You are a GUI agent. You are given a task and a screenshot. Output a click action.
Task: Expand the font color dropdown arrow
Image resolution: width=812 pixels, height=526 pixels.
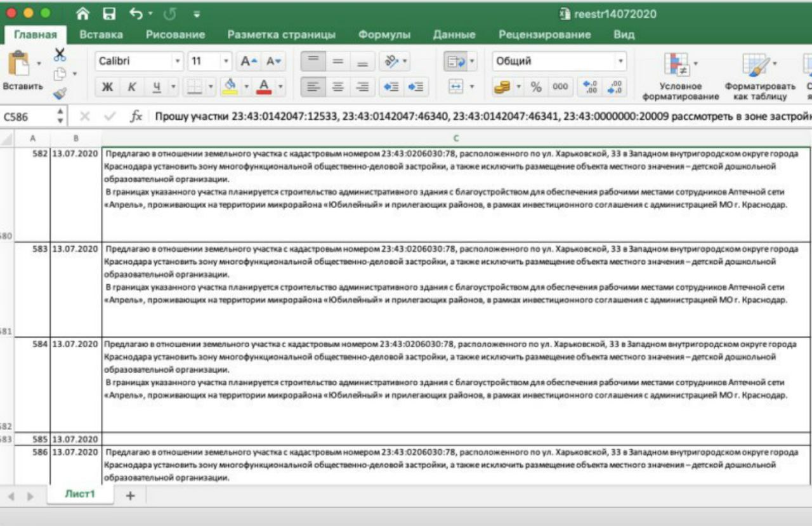[280, 87]
